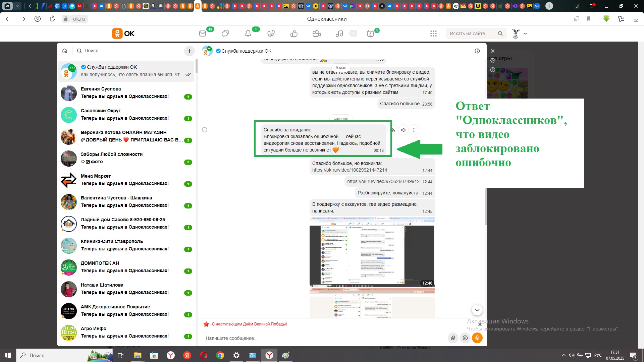Reply to the highlighted support message
Image resolution: width=644 pixels, height=362 pixels.
click(x=392, y=130)
